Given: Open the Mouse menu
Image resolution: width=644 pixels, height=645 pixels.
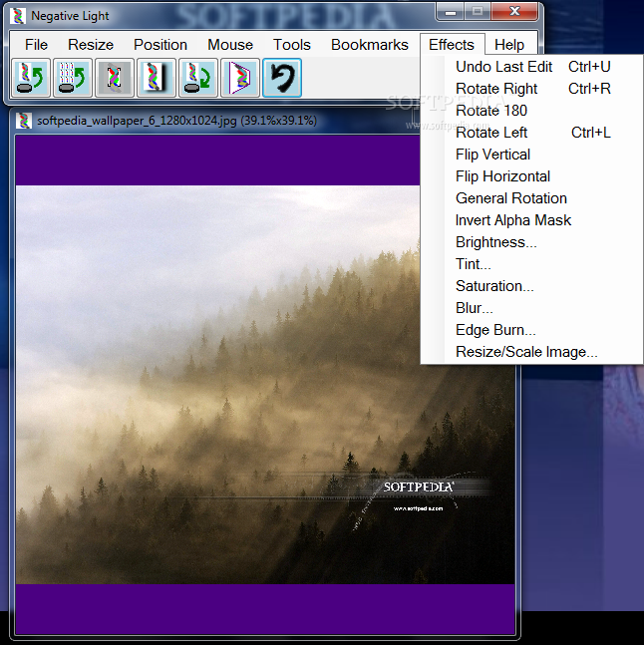Looking at the screenshot, I should tap(230, 45).
